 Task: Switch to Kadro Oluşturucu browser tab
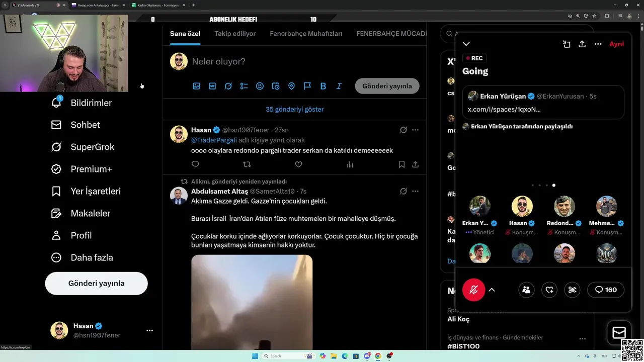[x=157, y=5]
